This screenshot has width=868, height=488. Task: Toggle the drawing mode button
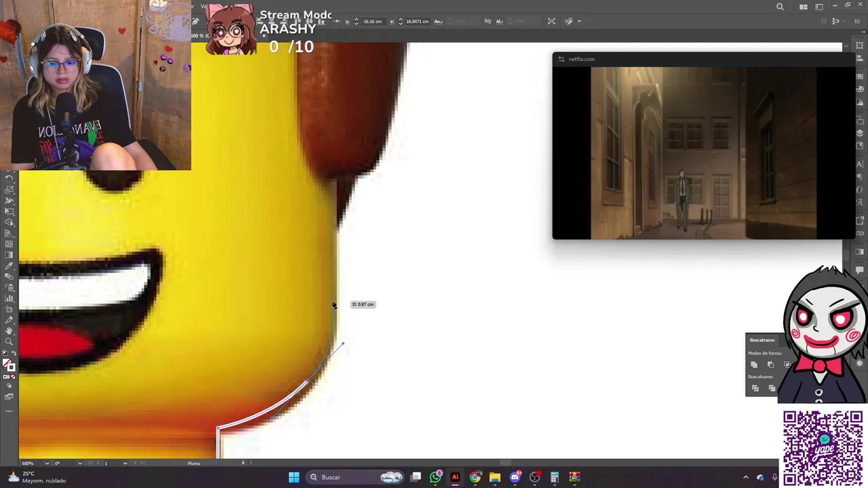tap(9, 386)
